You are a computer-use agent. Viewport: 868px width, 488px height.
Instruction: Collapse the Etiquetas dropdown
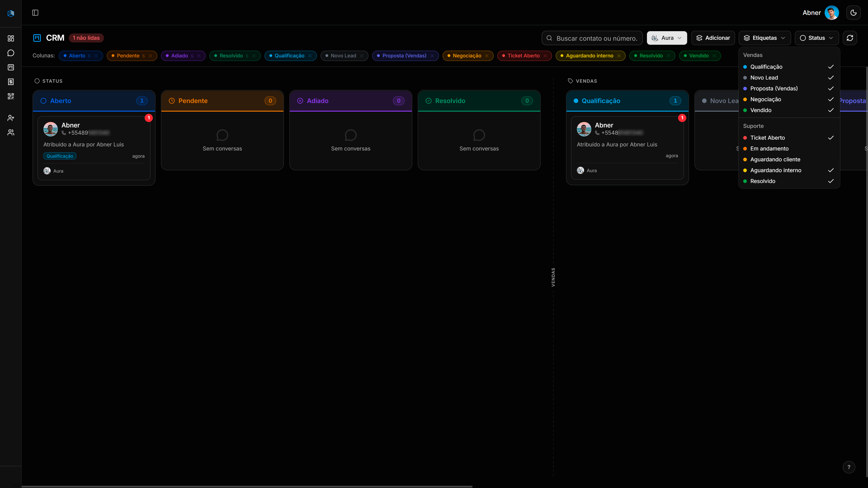point(764,38)
